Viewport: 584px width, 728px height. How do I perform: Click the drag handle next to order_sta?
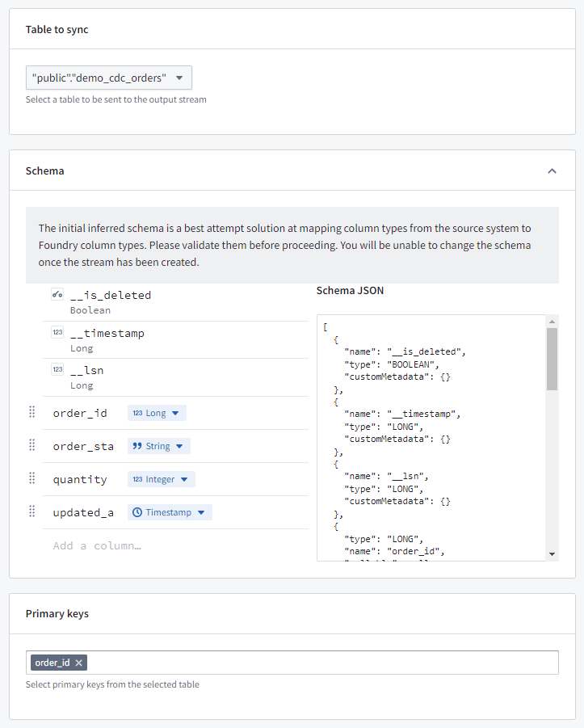[x=32, y=445]
